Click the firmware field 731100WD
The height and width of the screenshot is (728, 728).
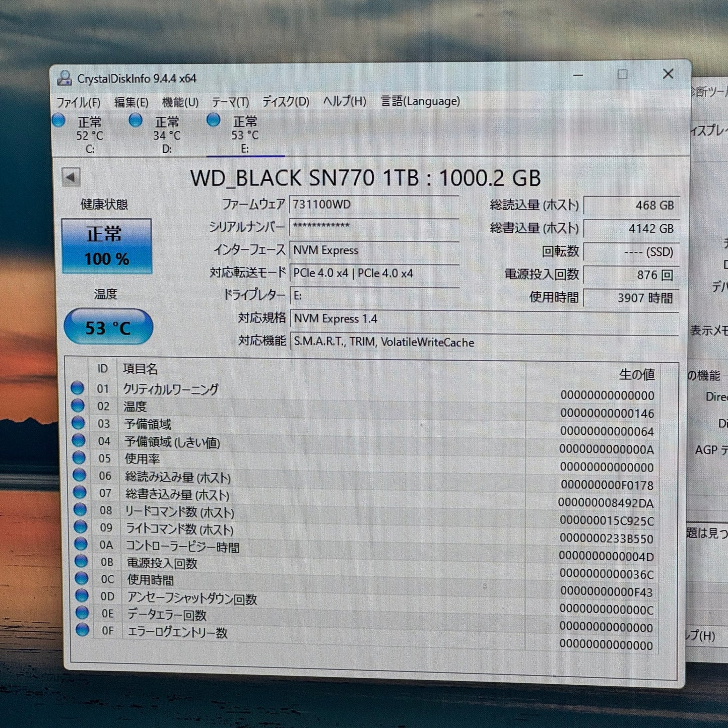tap(374, 205)
